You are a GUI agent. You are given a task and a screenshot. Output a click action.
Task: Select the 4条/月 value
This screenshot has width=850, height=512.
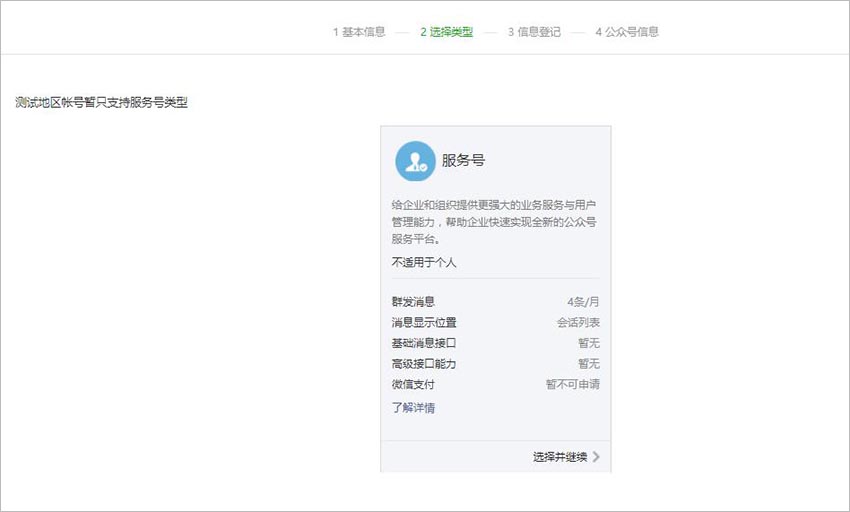(x=583, y=302)
